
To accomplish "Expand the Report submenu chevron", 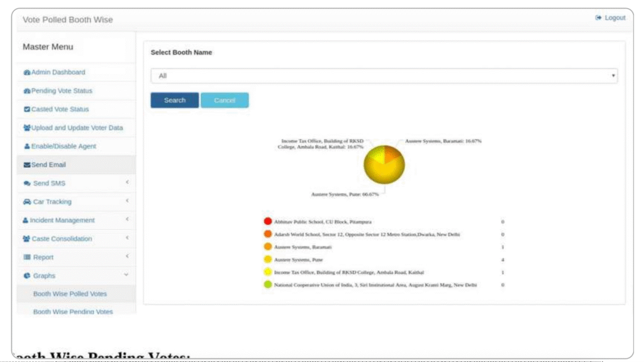I will (126, 256).
